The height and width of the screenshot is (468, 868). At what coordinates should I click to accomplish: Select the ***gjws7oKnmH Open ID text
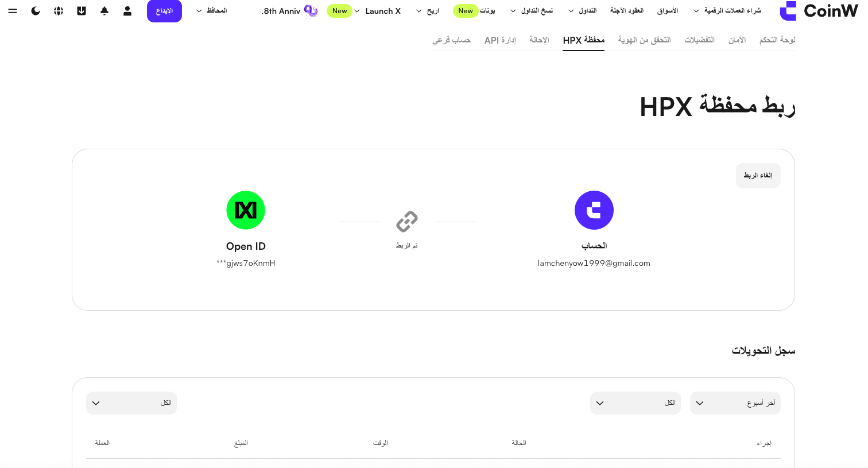click(246, 263)
